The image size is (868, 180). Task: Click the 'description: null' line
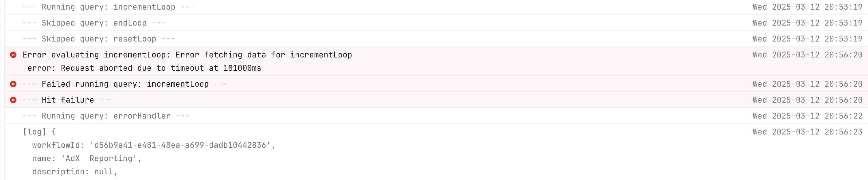tap(75, 172)
